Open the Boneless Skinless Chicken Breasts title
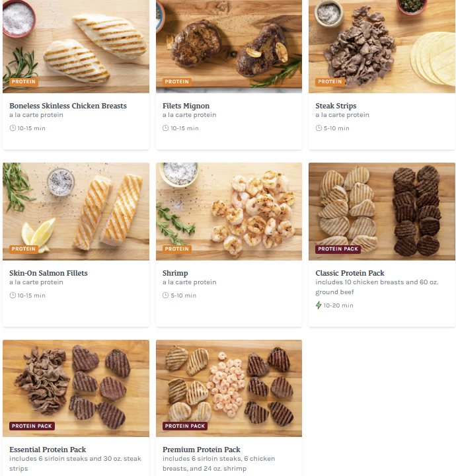456x476 pixels. [68, 106]
